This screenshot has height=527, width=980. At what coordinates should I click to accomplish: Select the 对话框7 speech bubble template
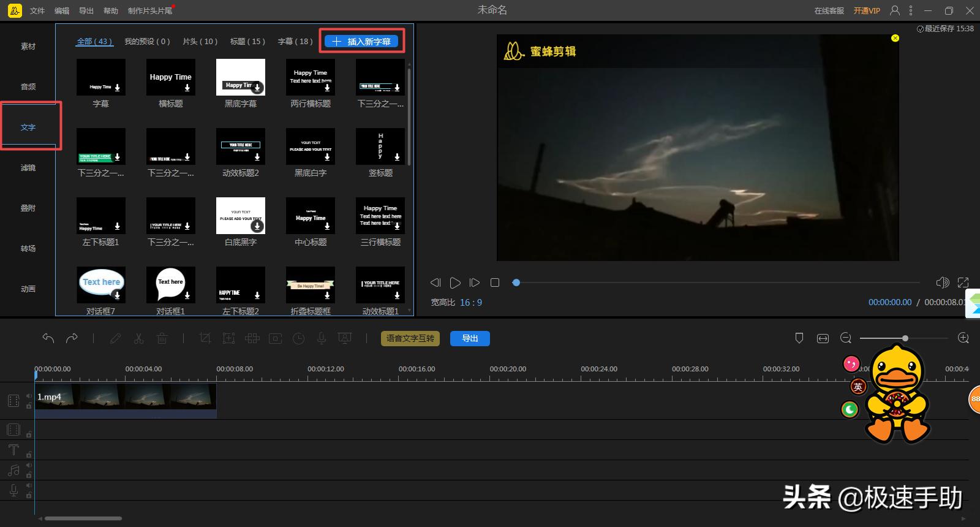pyautogui.click(x=101, y=285)
